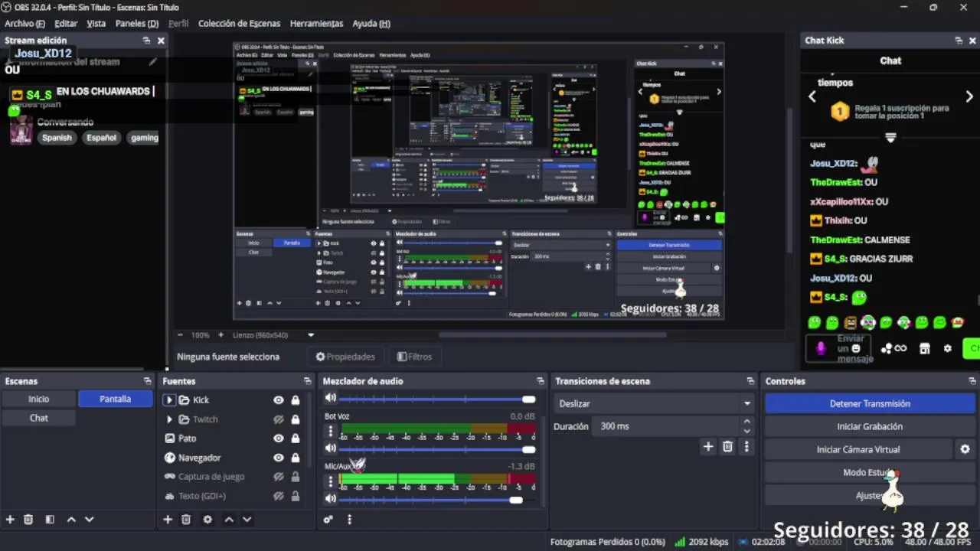This screenshot has width=980, height=551.
Task: Lock the Captura de juego source
Action: coord(296,477)
